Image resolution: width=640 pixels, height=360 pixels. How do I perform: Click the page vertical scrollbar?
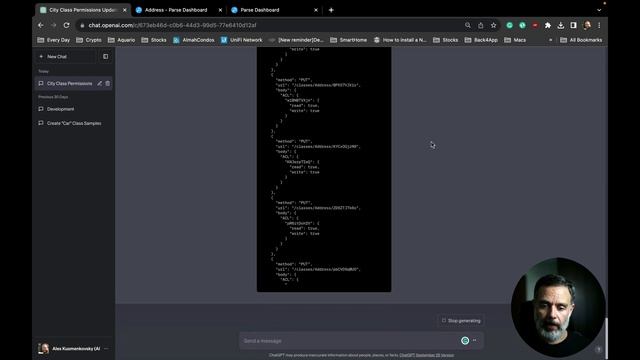tap(606, 338)
